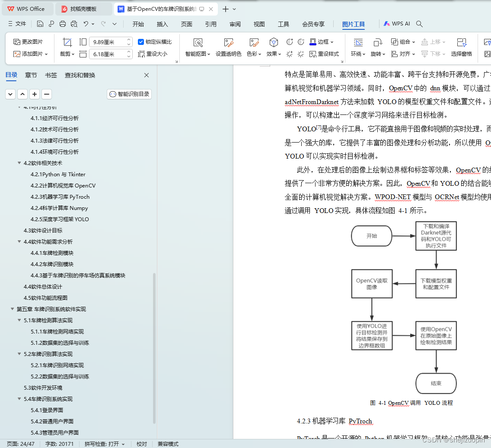Click the print icon in quick toolbar
The image size is (491, 448).
63,24
